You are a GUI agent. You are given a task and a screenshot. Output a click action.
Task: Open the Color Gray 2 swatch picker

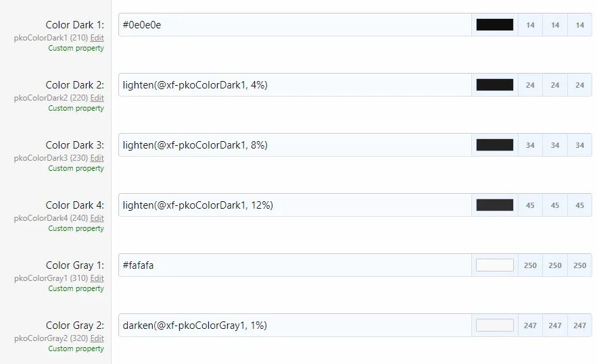494,326
